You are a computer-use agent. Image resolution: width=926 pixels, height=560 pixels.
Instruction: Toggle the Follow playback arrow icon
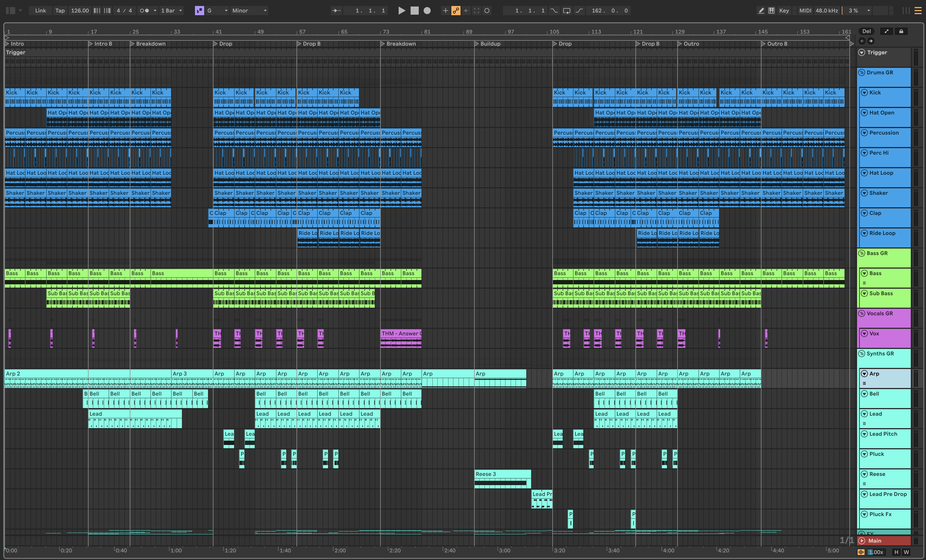[x=336, y=11]
